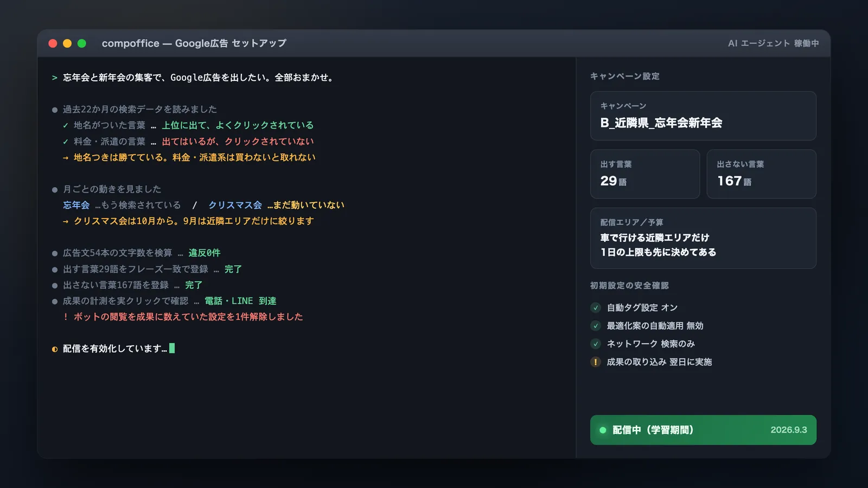This screenshot has width=868, height=488.
Task: Click the green status dot in 配信中 banner
Action: 603,430
